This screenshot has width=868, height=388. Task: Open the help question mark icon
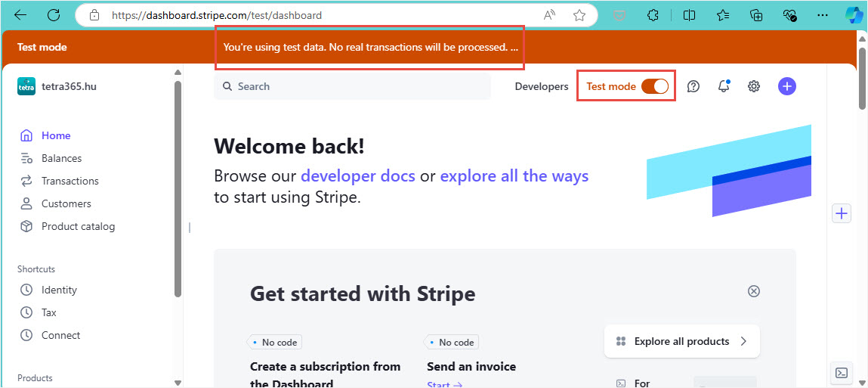693,86
